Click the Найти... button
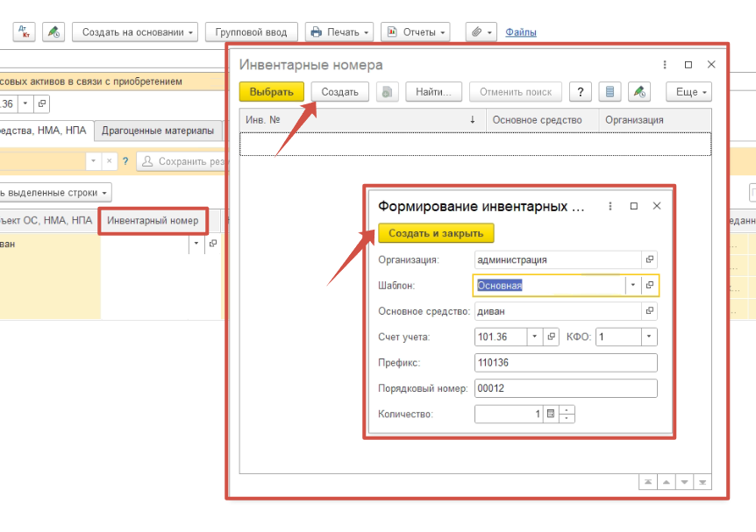The image size is (756, 532). [x=433, y=91]
